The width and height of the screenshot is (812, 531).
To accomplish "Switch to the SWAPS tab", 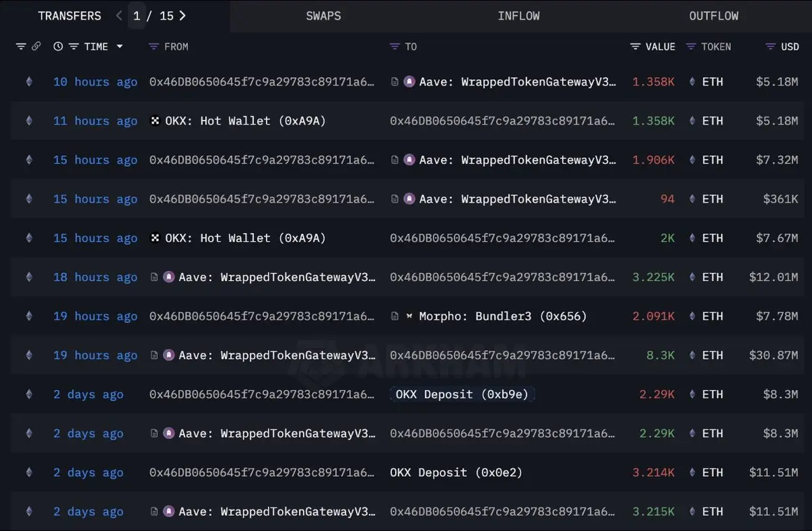I will [323, 16].
